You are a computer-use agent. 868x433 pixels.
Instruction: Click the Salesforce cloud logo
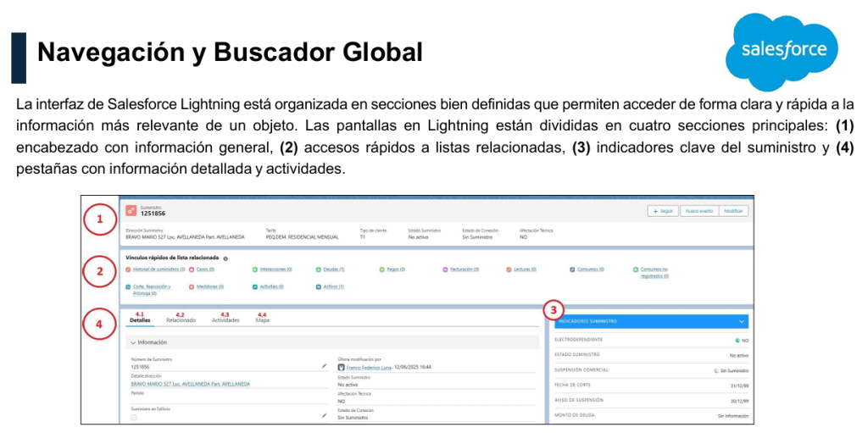782,50
